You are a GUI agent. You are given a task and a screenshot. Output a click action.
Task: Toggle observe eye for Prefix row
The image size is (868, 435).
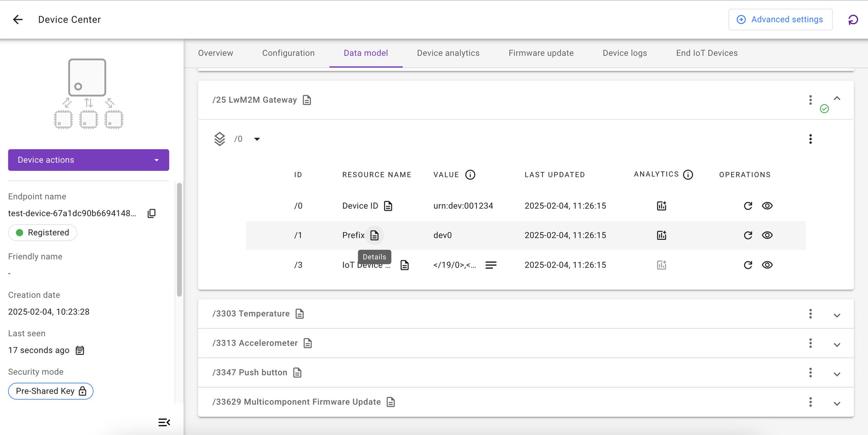pos(767,235)
